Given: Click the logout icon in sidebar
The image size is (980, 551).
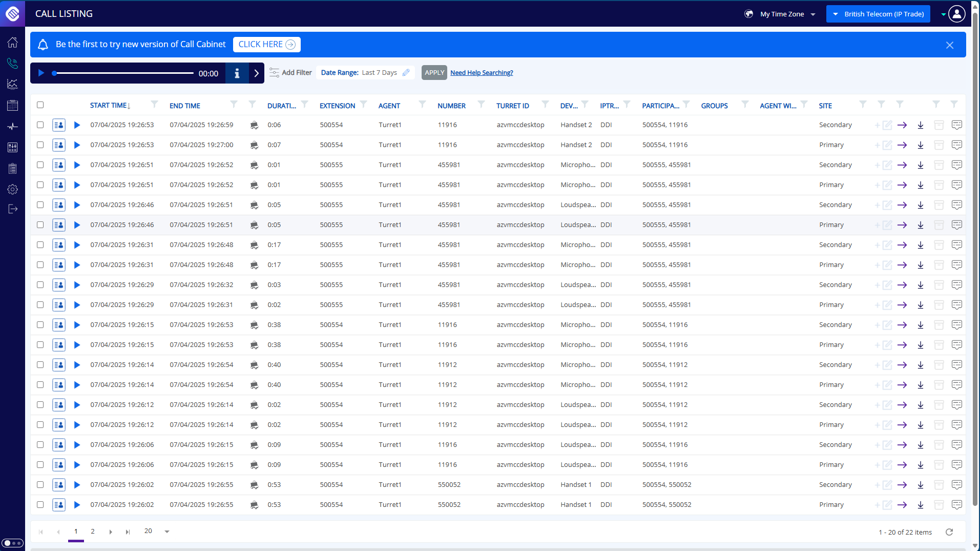Looking at the screenshot, I should [x=12, y=209].
